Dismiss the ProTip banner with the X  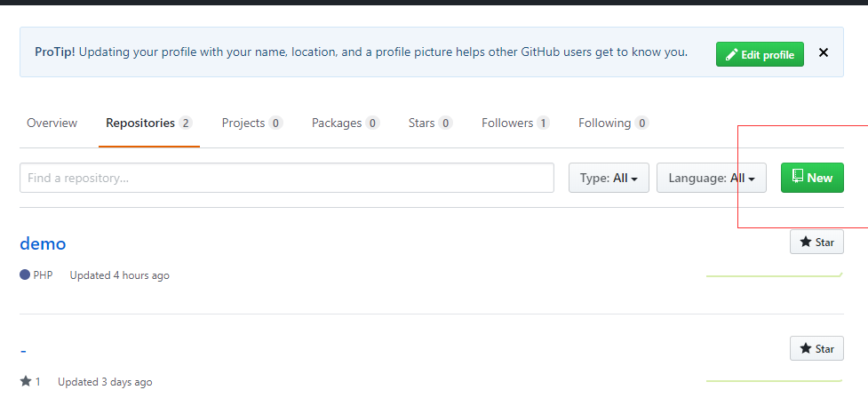coord(824,53)
